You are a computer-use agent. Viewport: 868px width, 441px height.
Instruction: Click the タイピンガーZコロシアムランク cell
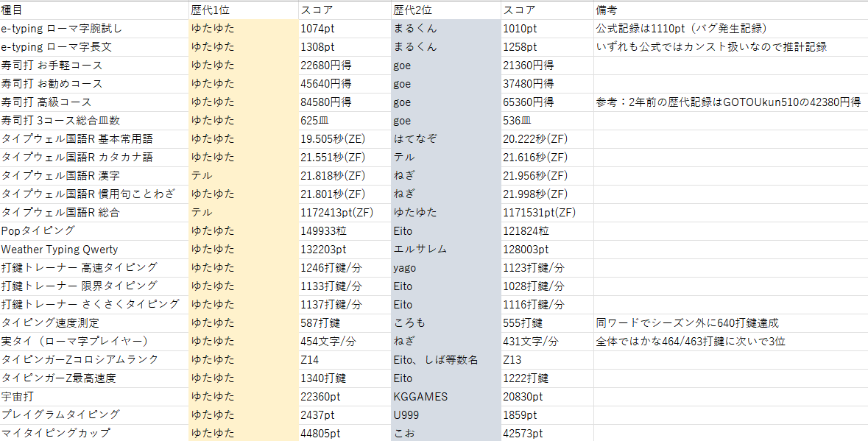click(x=94, y=360)
